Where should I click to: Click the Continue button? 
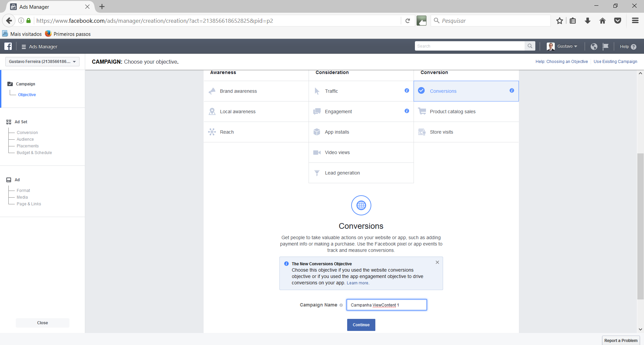pyautogui.click(x=361, y=325)
